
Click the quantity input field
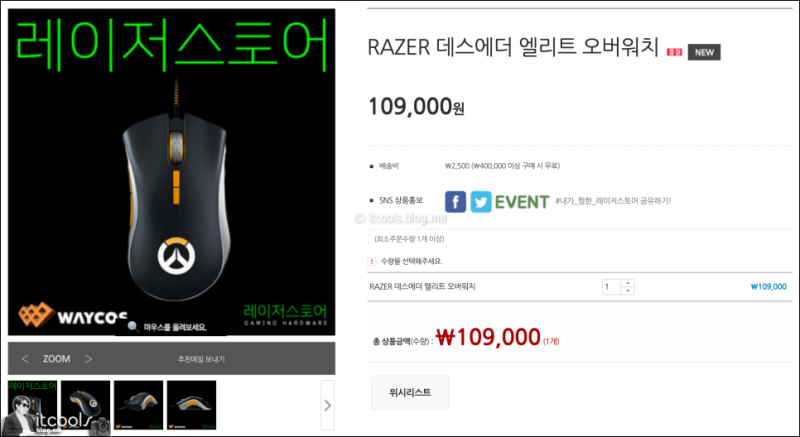611,287
